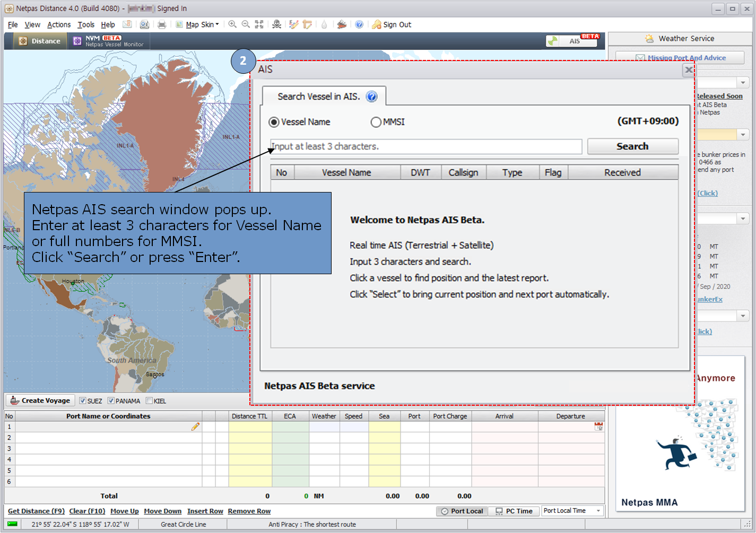Open side-panel dropdown below the BunkerEx link

coord(743,316)
